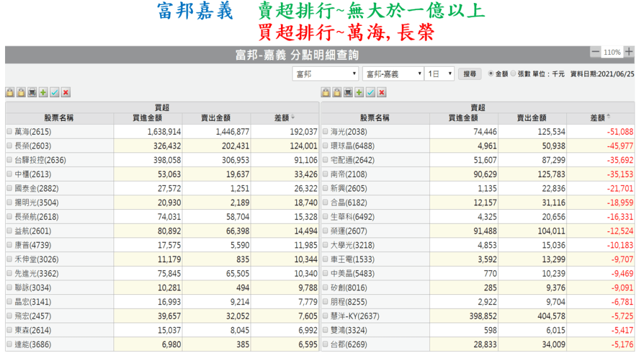Screen dimensions: 644x361
Task: Click the blue checkmark icon above the 買超 table
Action: (x=55, y=93)
